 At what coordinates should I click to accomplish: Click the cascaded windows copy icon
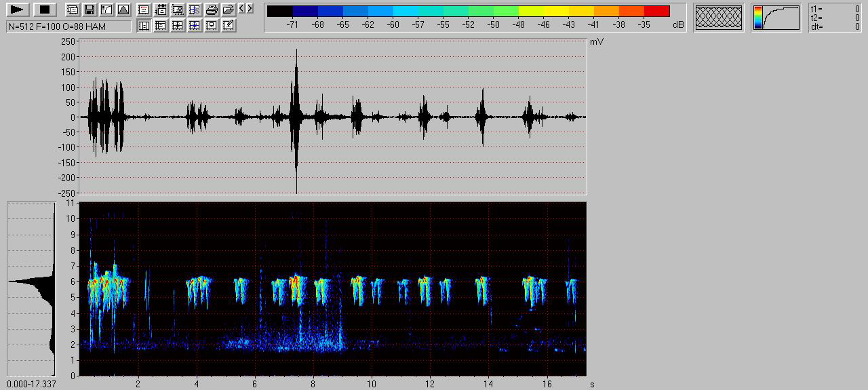pyautogui.click(x=73, y=9)
